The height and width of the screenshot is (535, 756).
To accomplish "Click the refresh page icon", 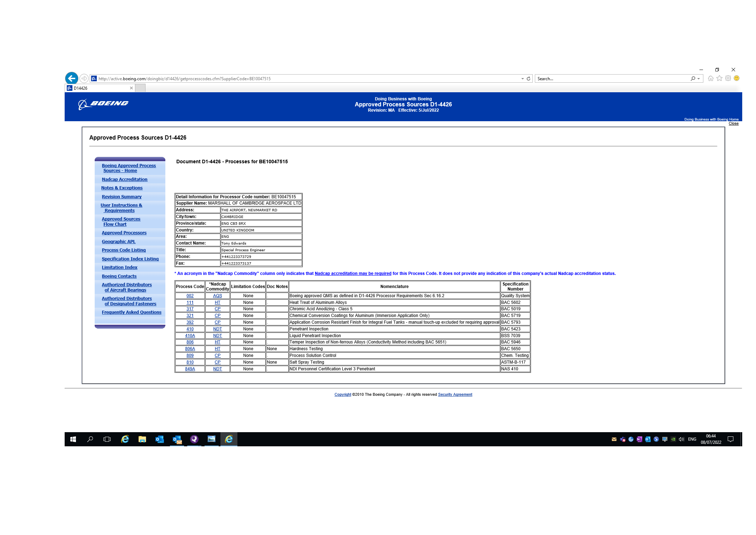I will (528, 79).
